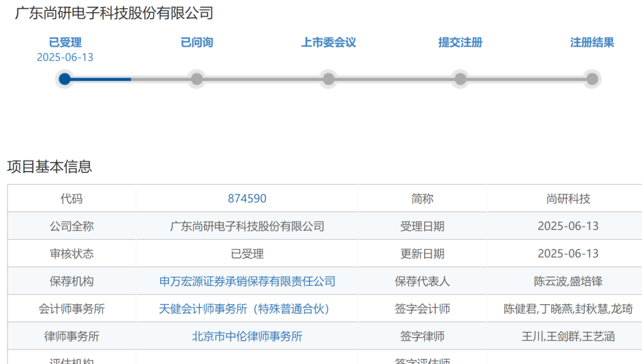Click the 受理日期 value 2025-06-13

pos(568,226)
